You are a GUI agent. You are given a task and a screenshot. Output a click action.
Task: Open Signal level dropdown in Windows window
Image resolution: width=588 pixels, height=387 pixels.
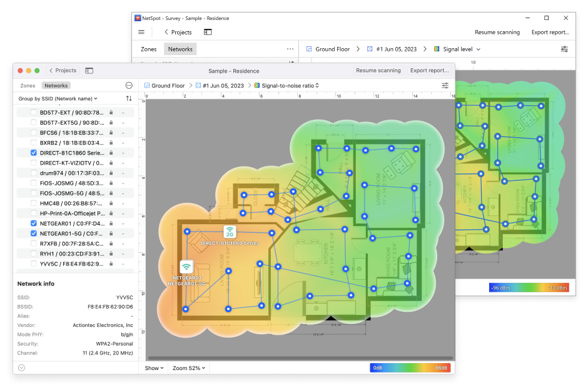coord(457,49)
